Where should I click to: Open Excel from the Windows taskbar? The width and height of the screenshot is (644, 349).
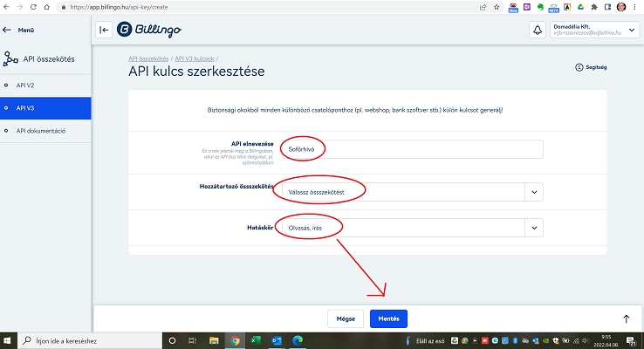(x=257, y=340)
